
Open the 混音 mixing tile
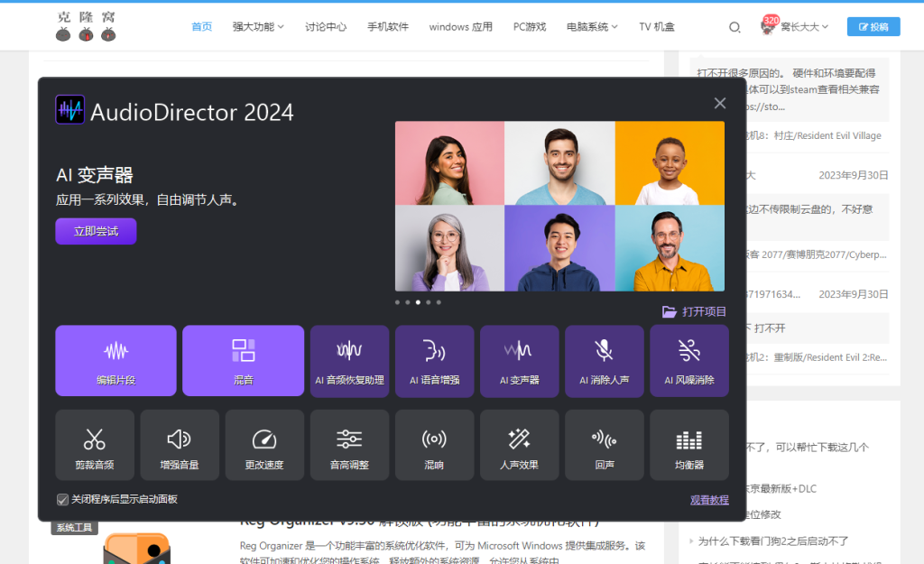244,360
